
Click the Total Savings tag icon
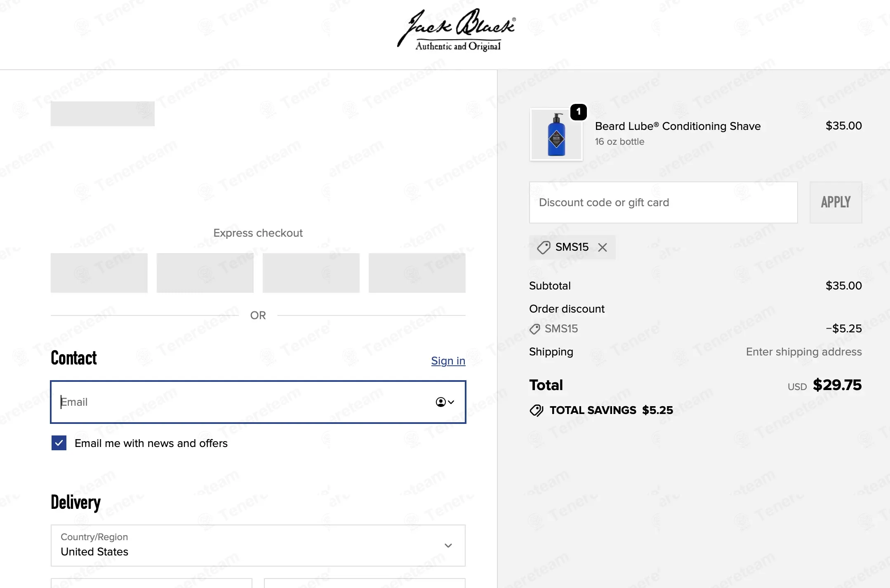pyautogui.click(x=537, y=410)
